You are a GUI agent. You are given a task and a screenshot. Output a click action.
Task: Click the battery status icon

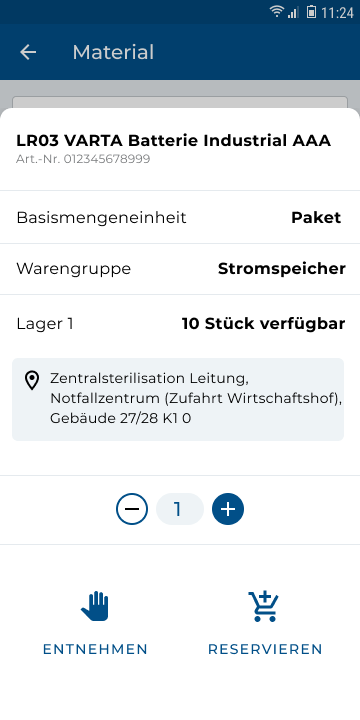311,11
